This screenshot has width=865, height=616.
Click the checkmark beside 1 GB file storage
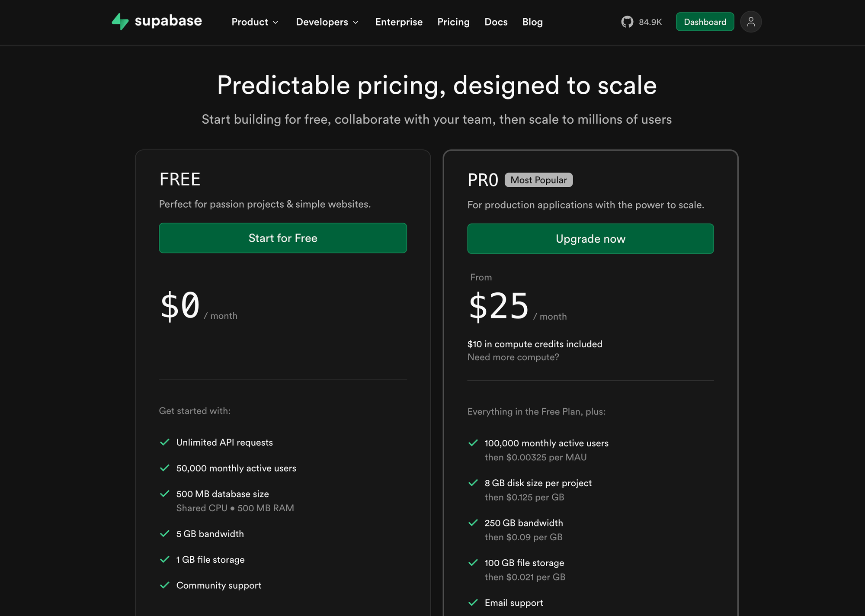coord(165,559)
